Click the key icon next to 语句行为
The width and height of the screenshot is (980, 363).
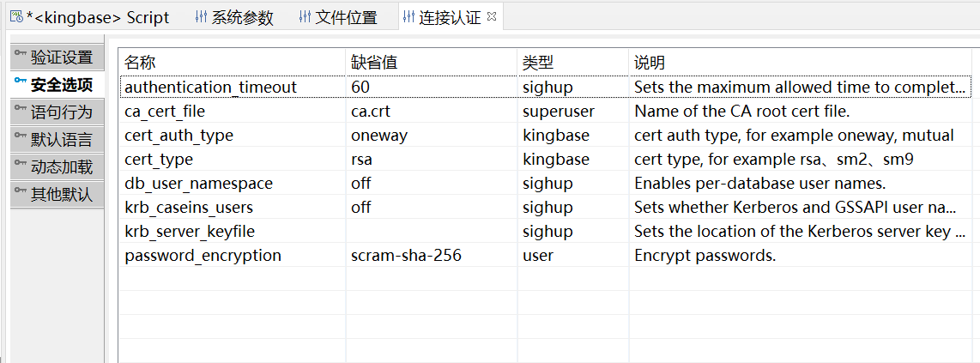(x=21, y=110)
